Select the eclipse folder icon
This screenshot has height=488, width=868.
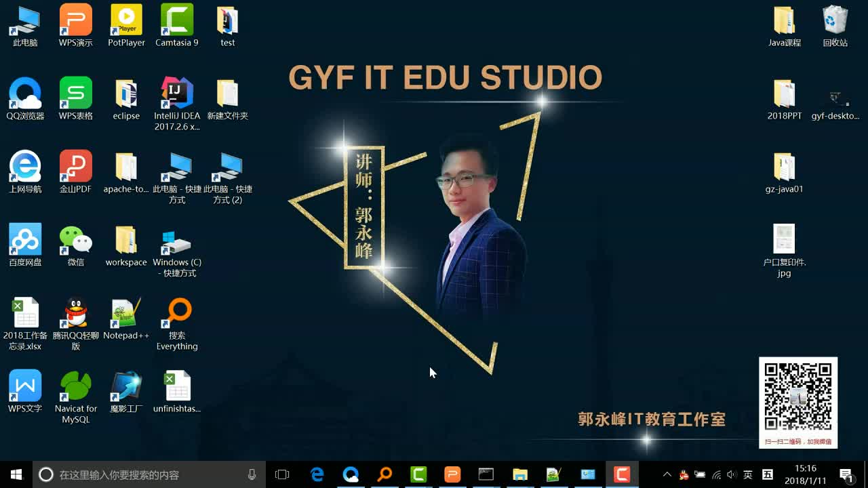tap(127, 99)
